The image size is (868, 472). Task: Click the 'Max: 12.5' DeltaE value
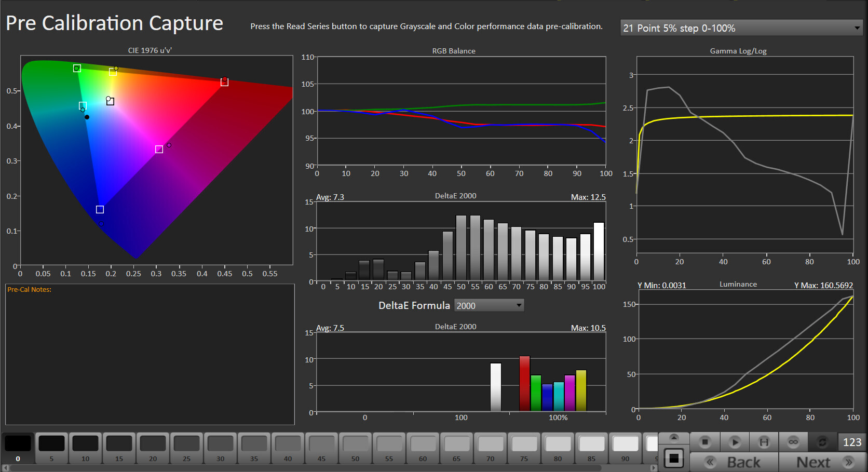(588, 197)
